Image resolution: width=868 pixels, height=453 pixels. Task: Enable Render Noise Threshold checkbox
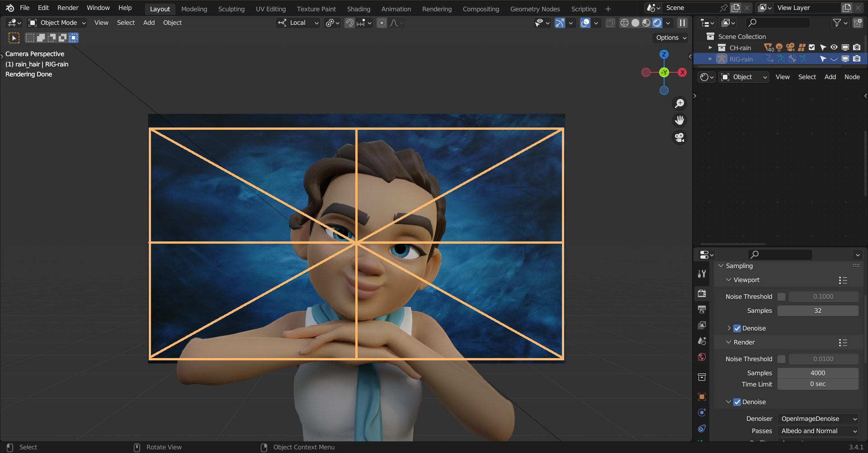tap(781, 359)
